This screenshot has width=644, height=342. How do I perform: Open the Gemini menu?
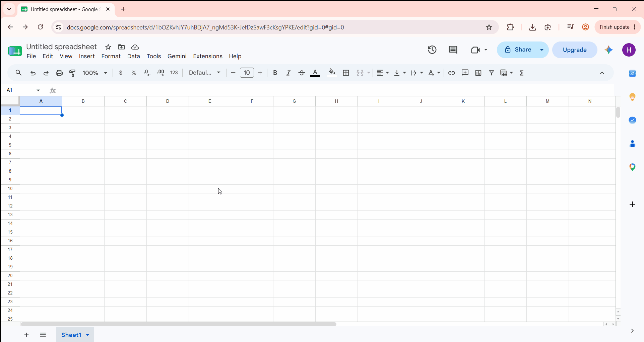point(177,56)
